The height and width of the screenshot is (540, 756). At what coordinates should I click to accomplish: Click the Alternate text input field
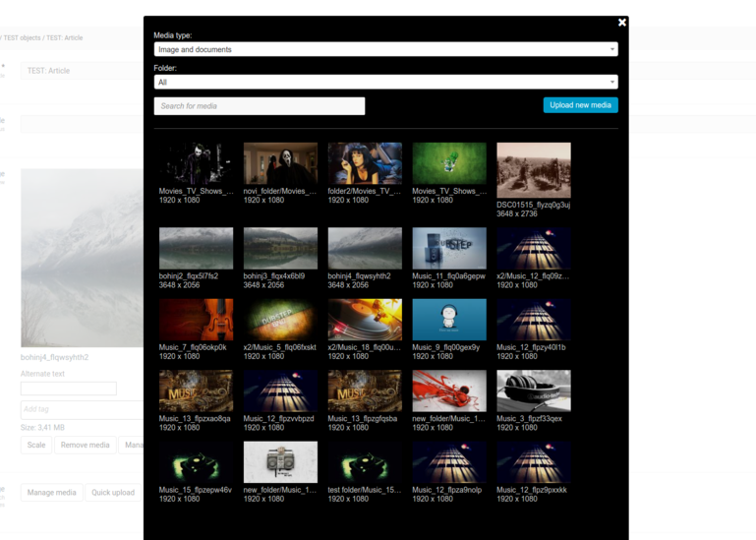click(69, 389)
